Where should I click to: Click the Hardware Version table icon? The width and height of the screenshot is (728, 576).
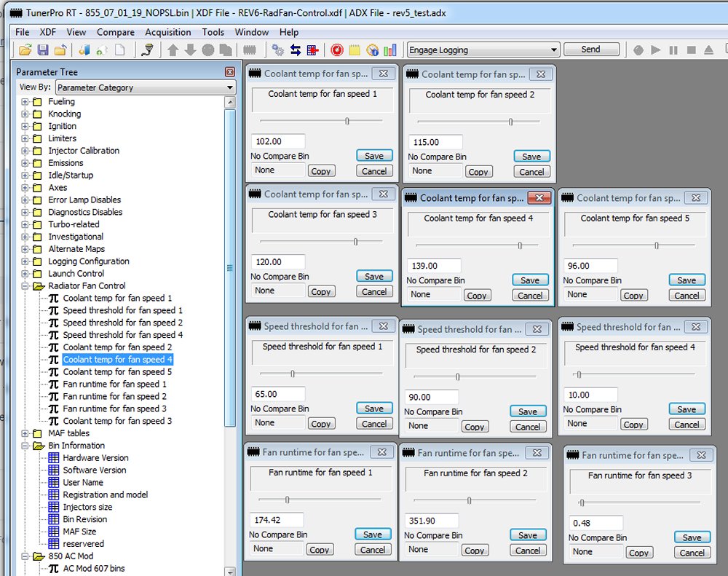pyautogui.click(x=54, y=457)
